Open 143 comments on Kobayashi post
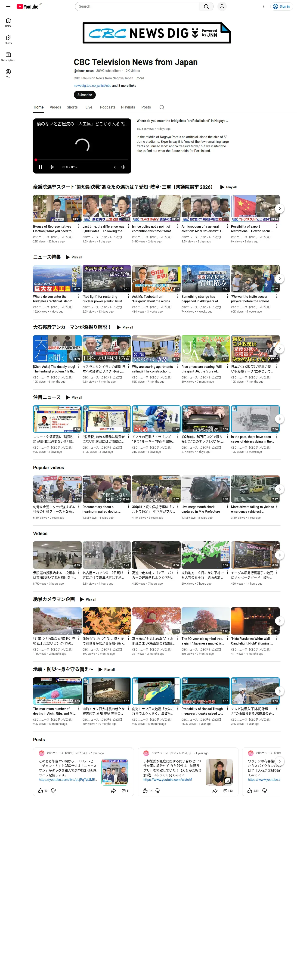The width and height of the screenshot is (297, 980). point(228,790)
